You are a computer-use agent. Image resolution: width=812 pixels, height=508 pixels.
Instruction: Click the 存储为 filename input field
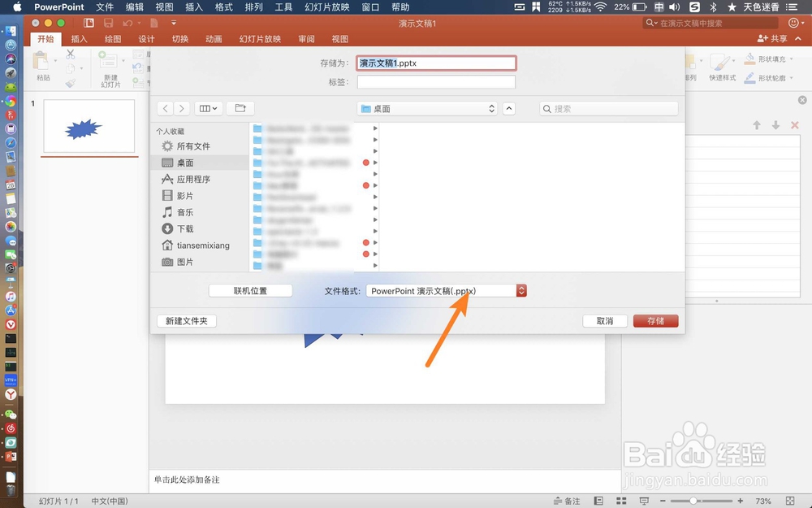click(436, 63)
